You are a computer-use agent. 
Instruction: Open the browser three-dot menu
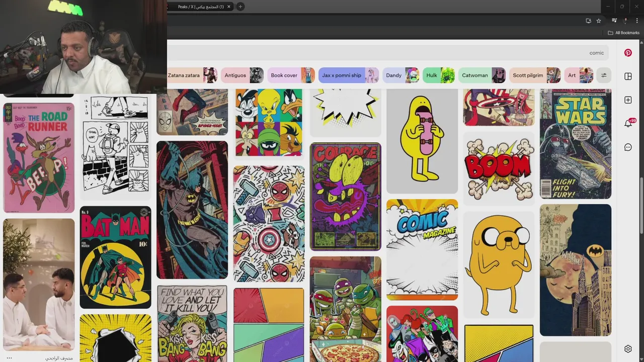tap(637, 21)
